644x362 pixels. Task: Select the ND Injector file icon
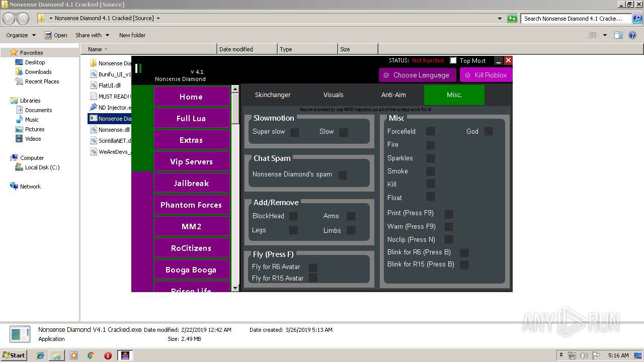pos(93,107)
